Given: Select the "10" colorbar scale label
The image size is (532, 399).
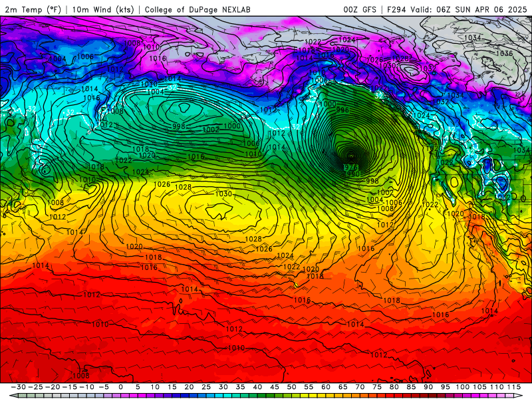Looking at the screenshot, I should [155, 387].
